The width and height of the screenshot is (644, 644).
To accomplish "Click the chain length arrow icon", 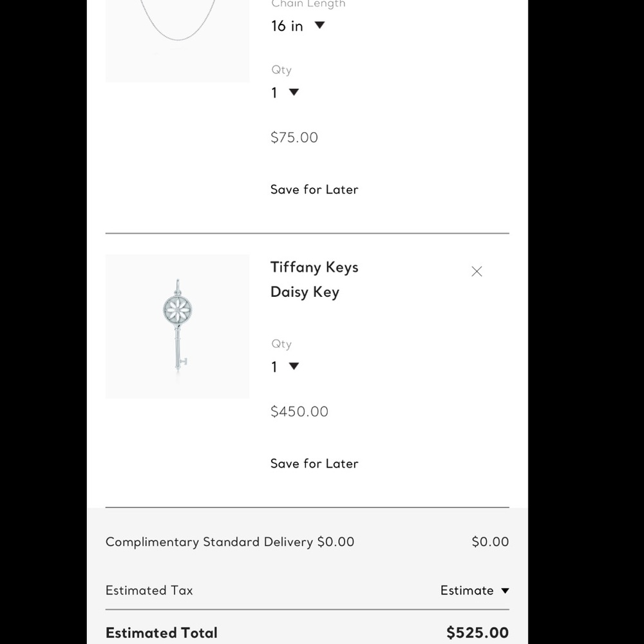I will coord(319,26).
